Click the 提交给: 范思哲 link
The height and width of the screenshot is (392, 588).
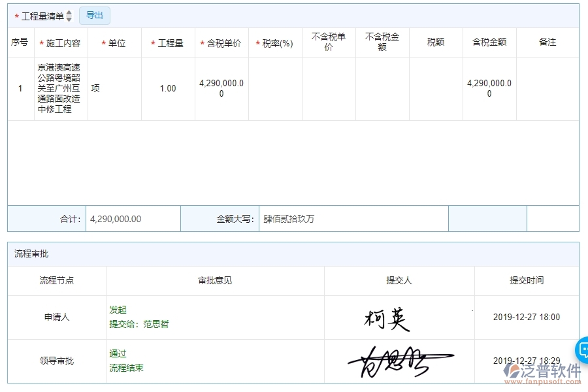(x=138, y=324)
